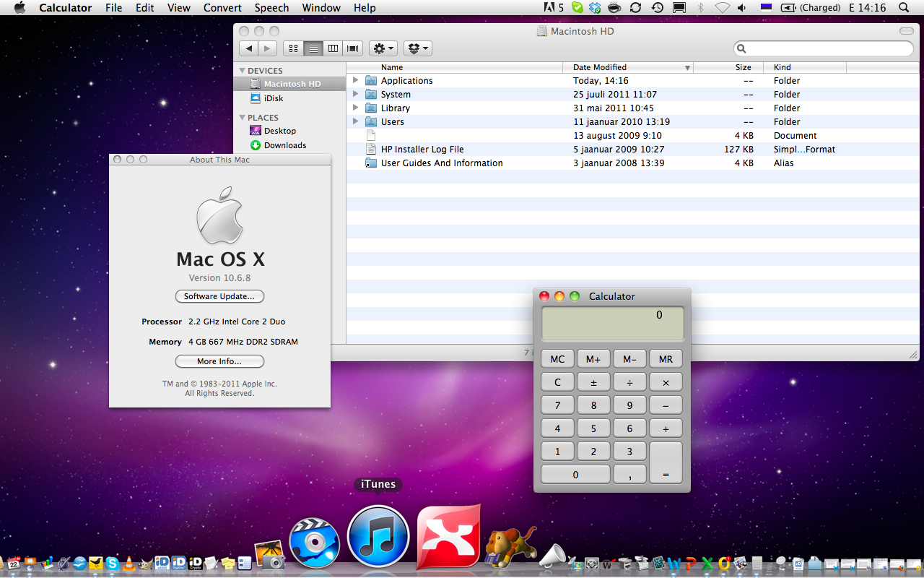Image resolution: width=924 pixels, height=578 pixels.
Task: Open the Calculator application menu
Action: click(66, 8)
